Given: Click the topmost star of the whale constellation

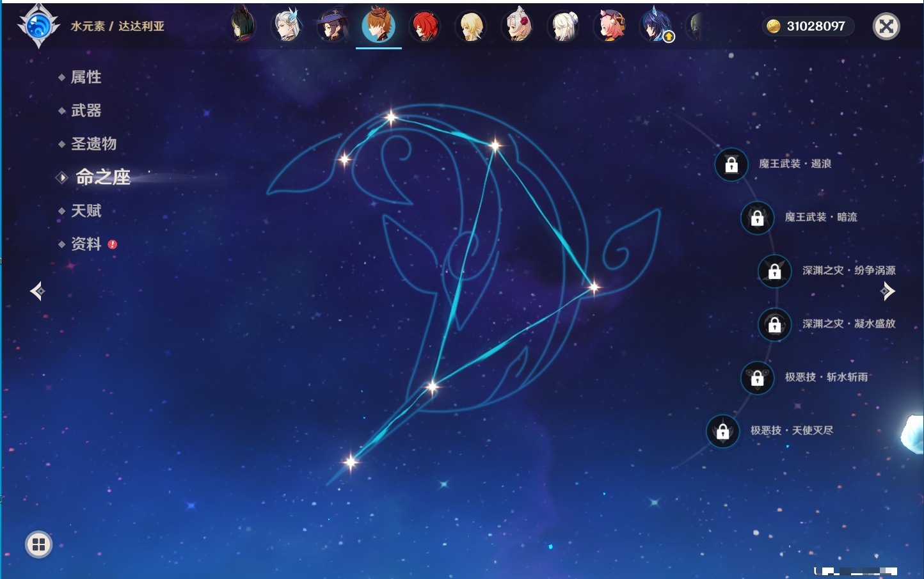Looking at the screenshot, I should (x=390, y=117).
